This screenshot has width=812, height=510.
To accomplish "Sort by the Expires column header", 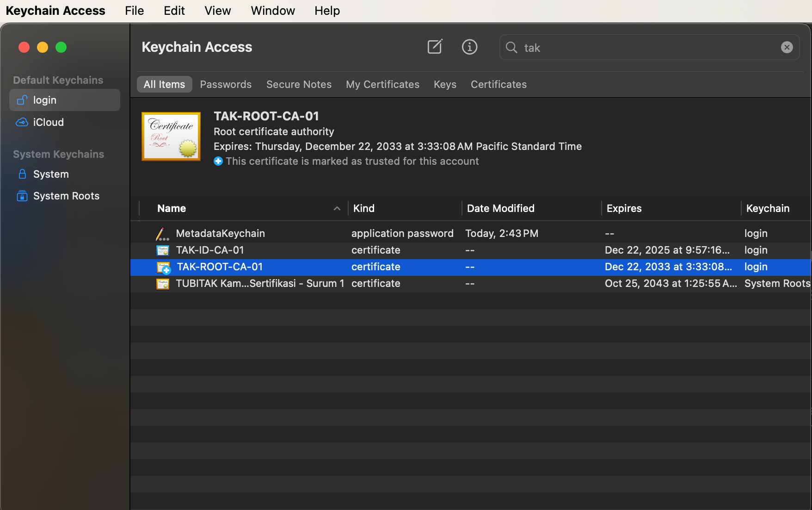I will point(624,208).
